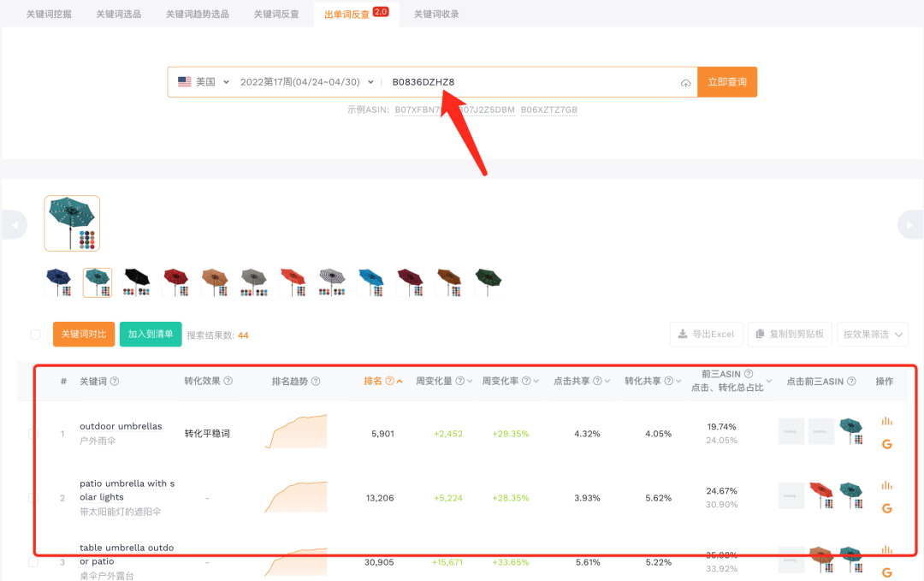Toggle the select-all checkbox beside 关键词对比
This screenshot has height=581, width=924.
36,335
